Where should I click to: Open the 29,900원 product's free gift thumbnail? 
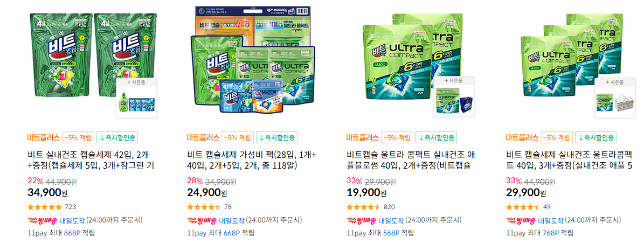point(613,98)
